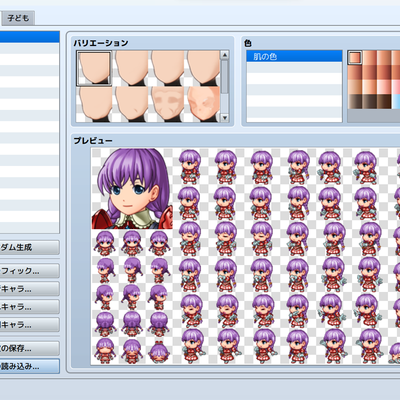Pick the pale scarred face variation
The image size is (400, 400).
coord(203,104)
